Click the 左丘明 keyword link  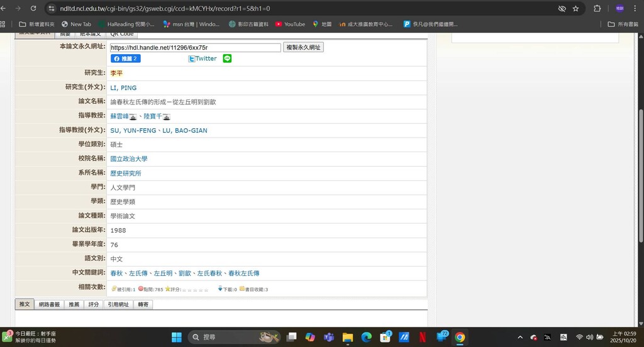pos(163,273)
